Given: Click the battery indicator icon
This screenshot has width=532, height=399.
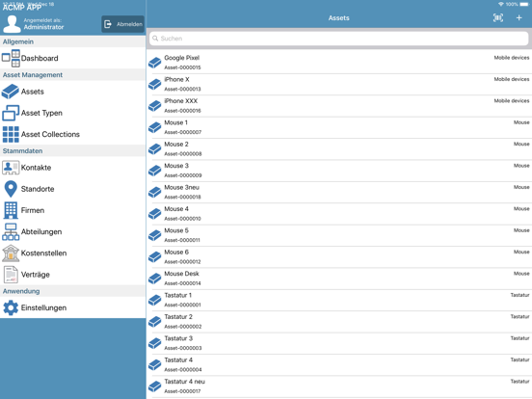Looking at the screenshot, I should [x=524, y=4].
